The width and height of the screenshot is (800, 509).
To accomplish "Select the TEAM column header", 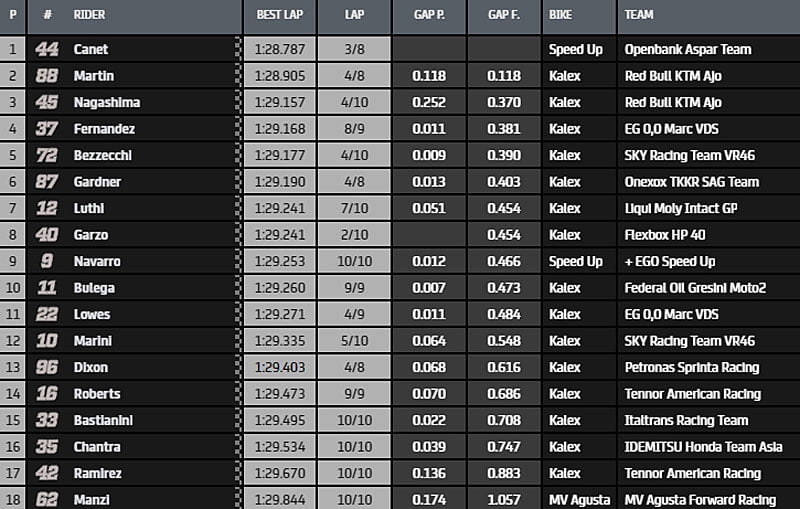I will [639, 16].
